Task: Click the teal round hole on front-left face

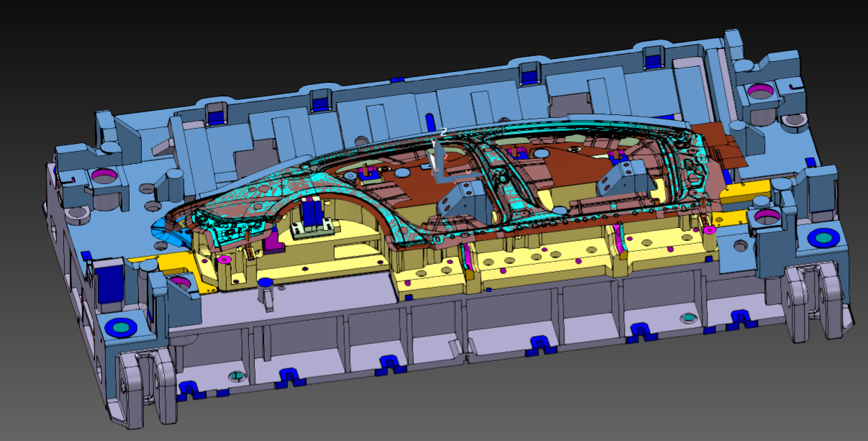Action: click(236, 376)
